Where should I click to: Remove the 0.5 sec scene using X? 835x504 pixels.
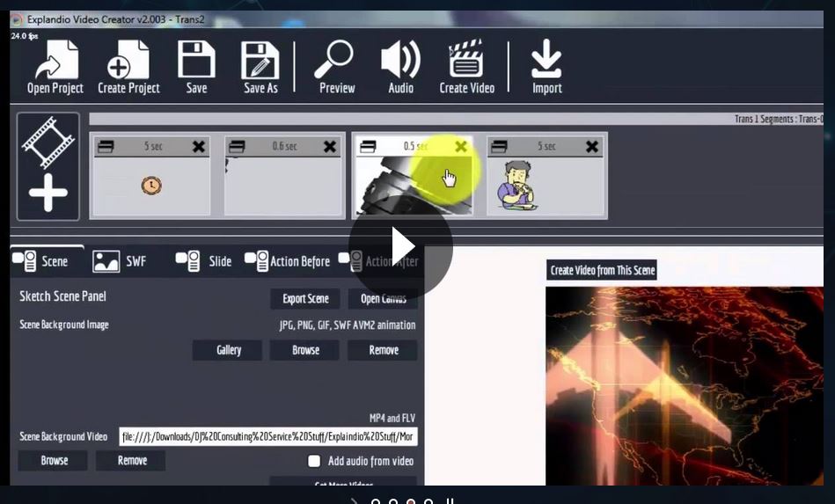(x=461, y=146)
